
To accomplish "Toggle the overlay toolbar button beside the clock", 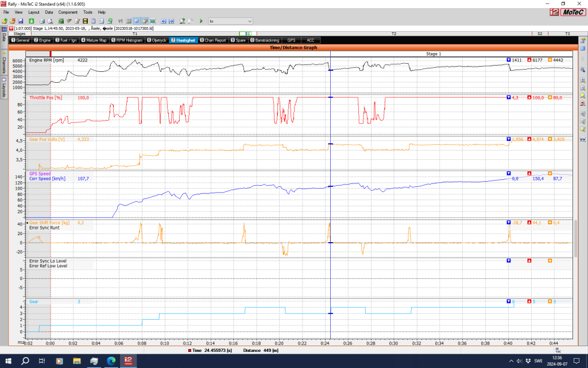I will point(145,21).
